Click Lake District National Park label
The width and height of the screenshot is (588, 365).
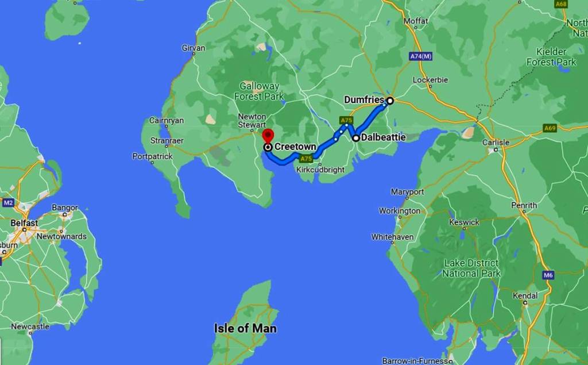pos(471,268)
